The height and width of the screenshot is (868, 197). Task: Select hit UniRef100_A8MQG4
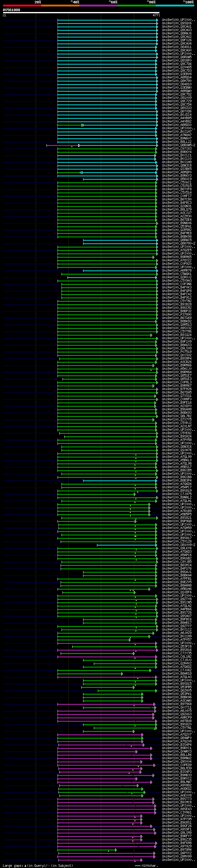(177, 78)
